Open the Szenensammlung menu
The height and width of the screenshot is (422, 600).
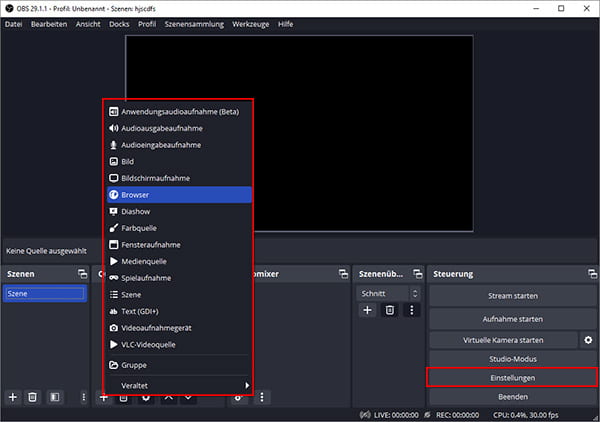pyautogui.click(x=194, y=24)
